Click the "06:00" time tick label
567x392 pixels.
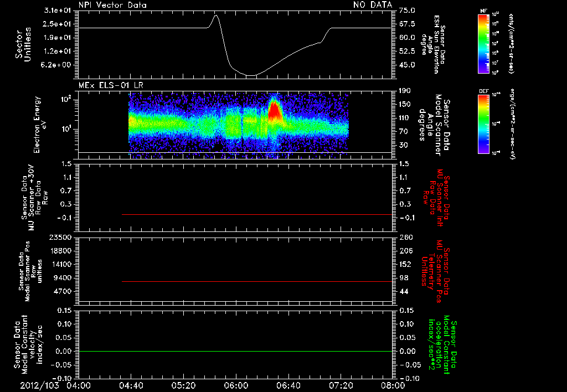point(236,385)
